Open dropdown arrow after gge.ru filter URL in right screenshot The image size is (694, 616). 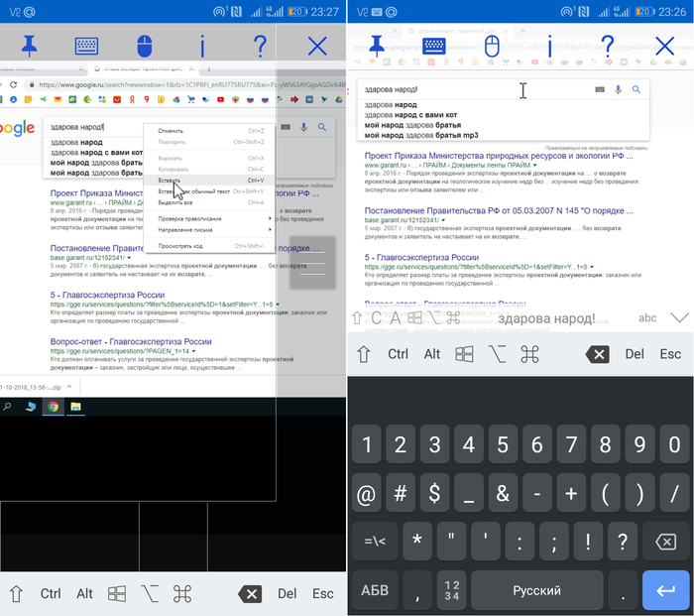[592, 267]
